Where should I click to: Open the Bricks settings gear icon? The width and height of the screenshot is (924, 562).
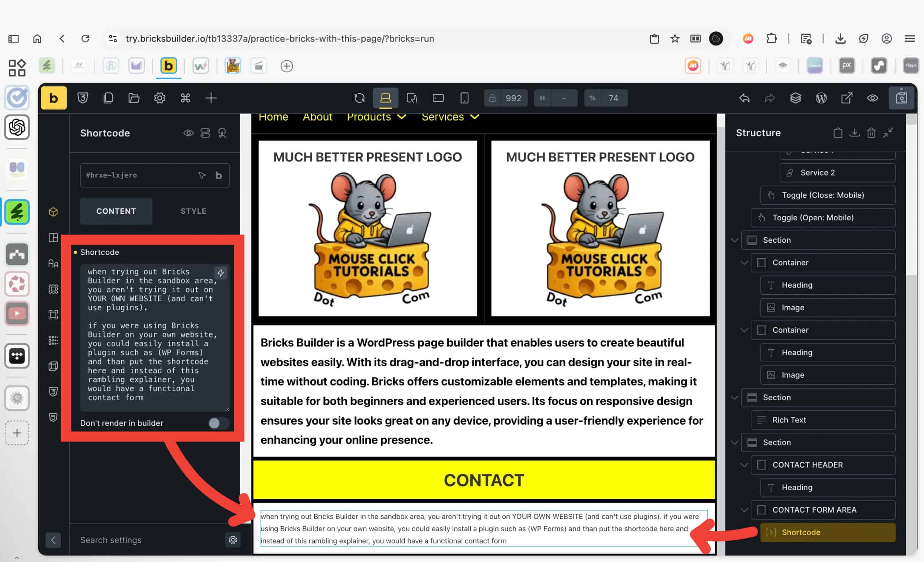pos(160,98)
